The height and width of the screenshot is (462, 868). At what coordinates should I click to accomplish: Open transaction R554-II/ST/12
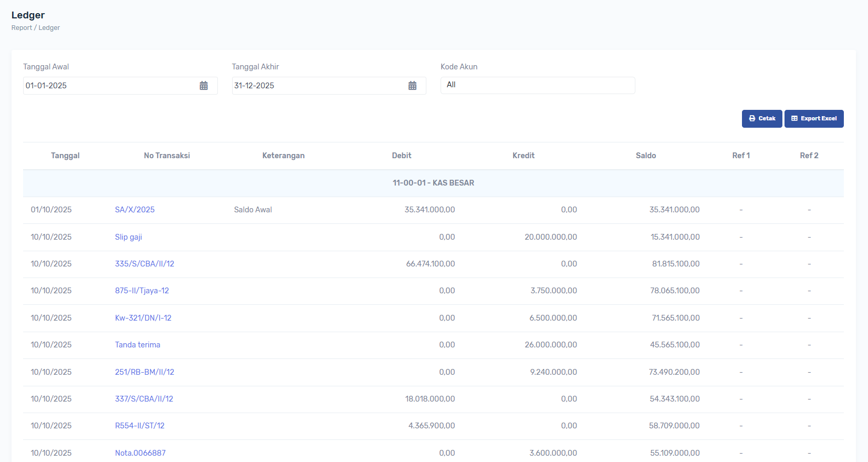[x=140, y=426]
